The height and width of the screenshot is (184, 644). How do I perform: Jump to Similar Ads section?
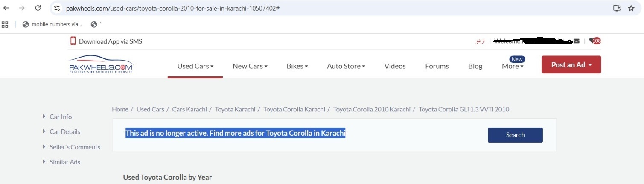(x=65, y=162)
